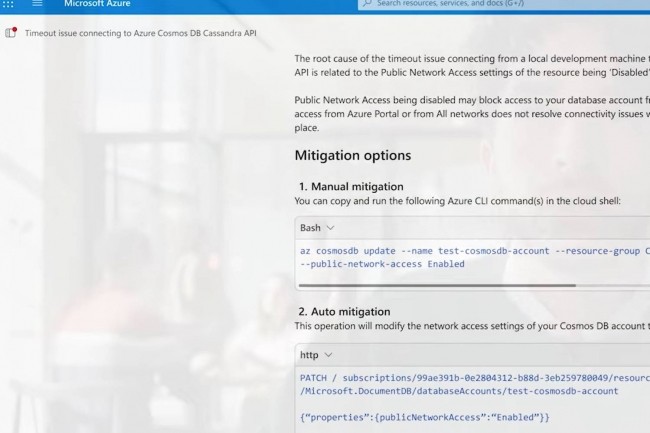
Task: Open the Bash language dropdown
Action: [317, 228]
